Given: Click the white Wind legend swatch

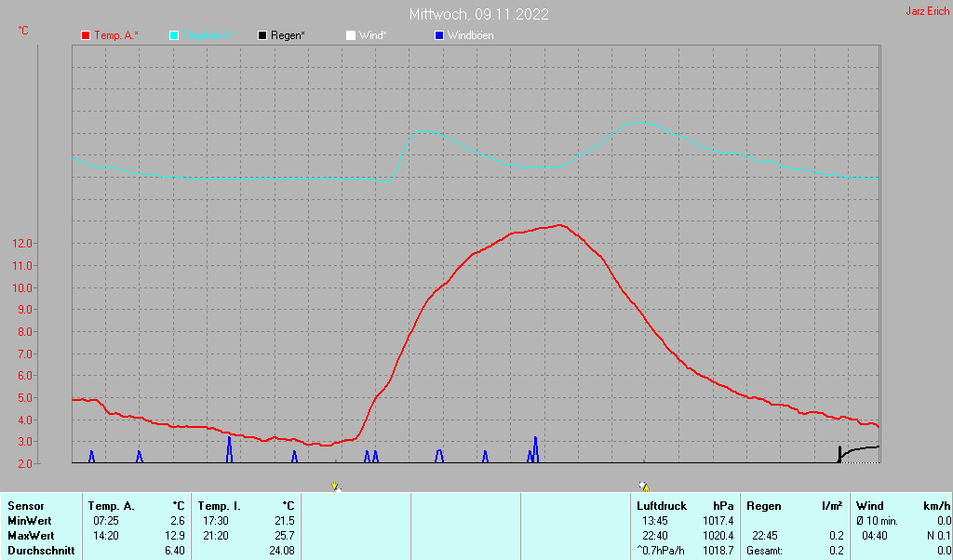Looking at the screenshot, I should point(351,36).
